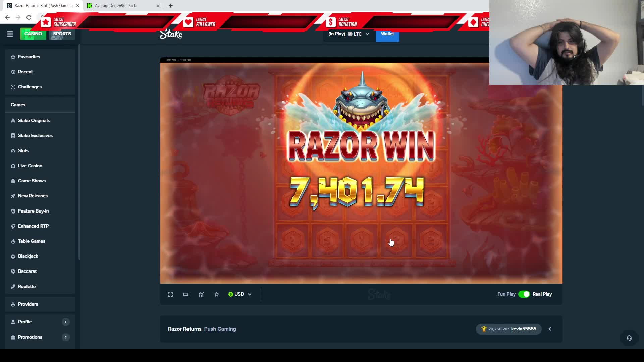Reload the browser page
The width and height of the screenshot is (644, 362).
[29, 17]
